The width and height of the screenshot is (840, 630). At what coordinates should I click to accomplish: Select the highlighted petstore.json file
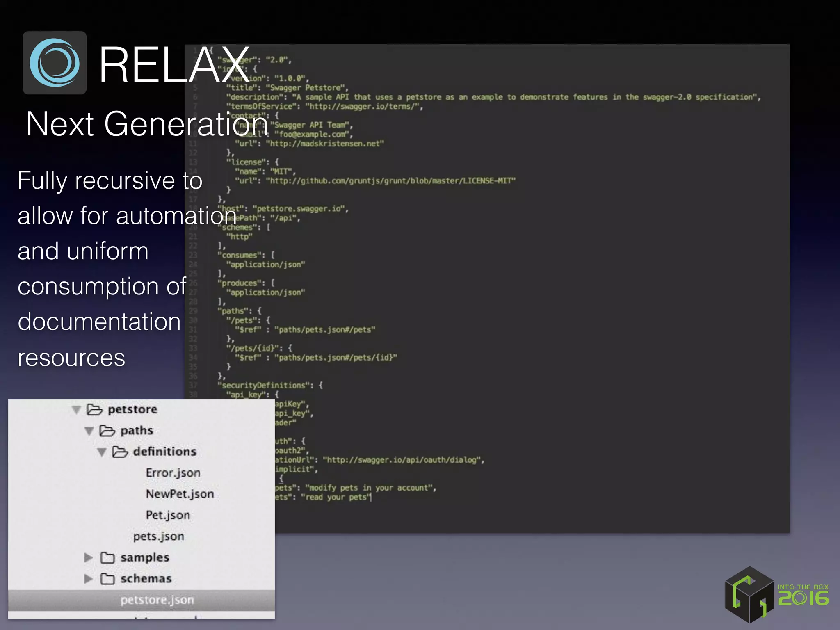(x=142, y=600)
